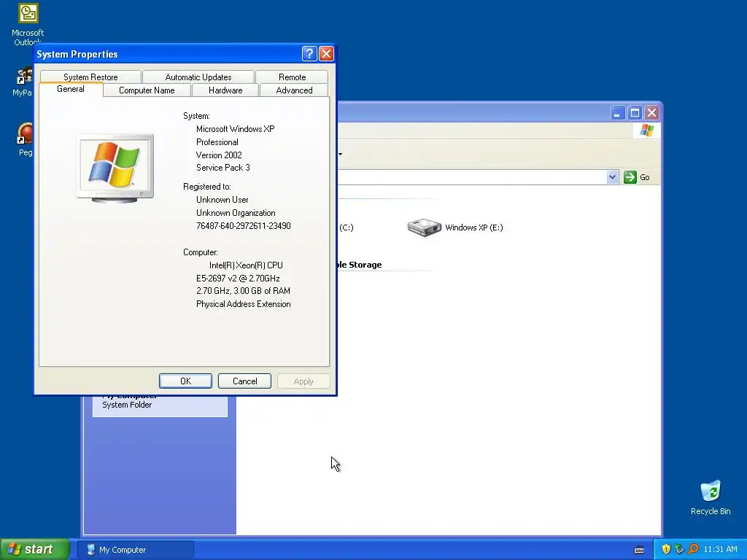Click the Windows XP (E:) drive icon
Screen dimensions: 747x560
click(x=424, y=227)
